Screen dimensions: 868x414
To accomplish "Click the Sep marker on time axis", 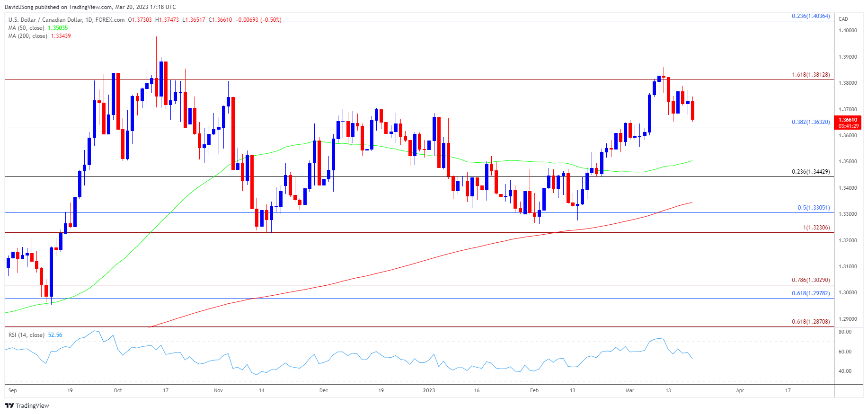I will pos(13,390).
